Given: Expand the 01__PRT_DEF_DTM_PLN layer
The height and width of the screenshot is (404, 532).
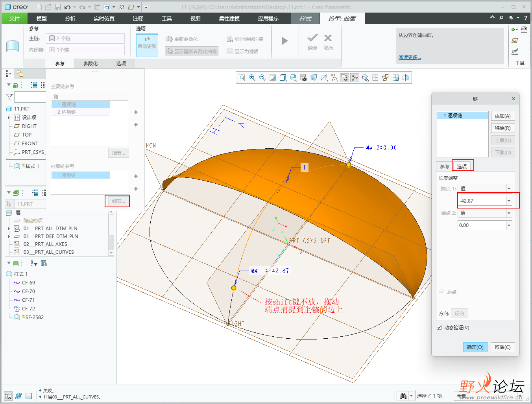Looking at the screenshot, I should (x=9, y=236).
